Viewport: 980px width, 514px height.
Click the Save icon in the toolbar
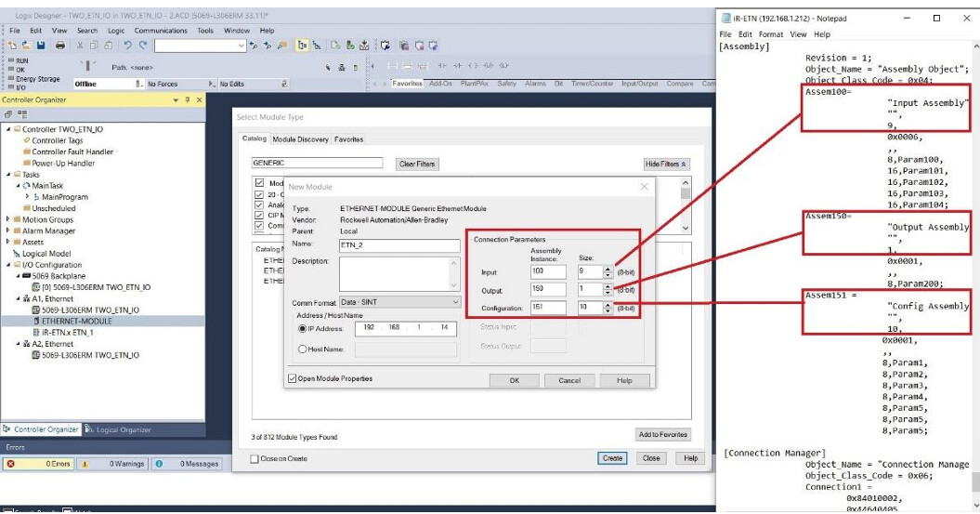43,45
